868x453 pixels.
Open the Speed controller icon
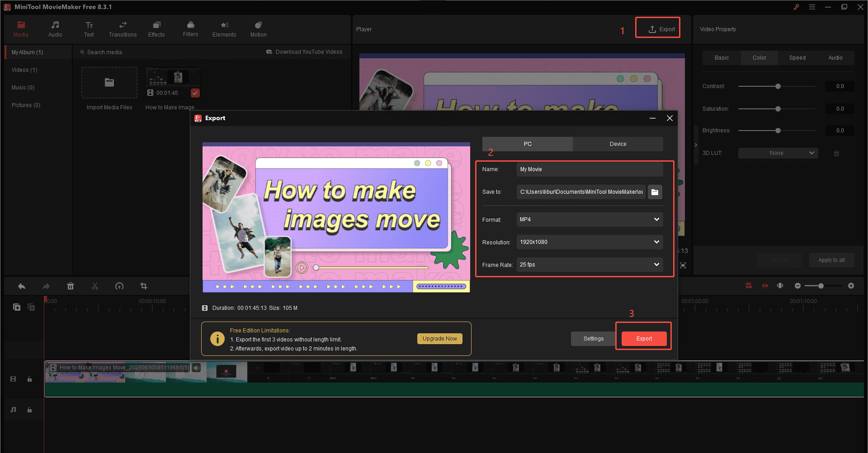[x=119, y=286]
